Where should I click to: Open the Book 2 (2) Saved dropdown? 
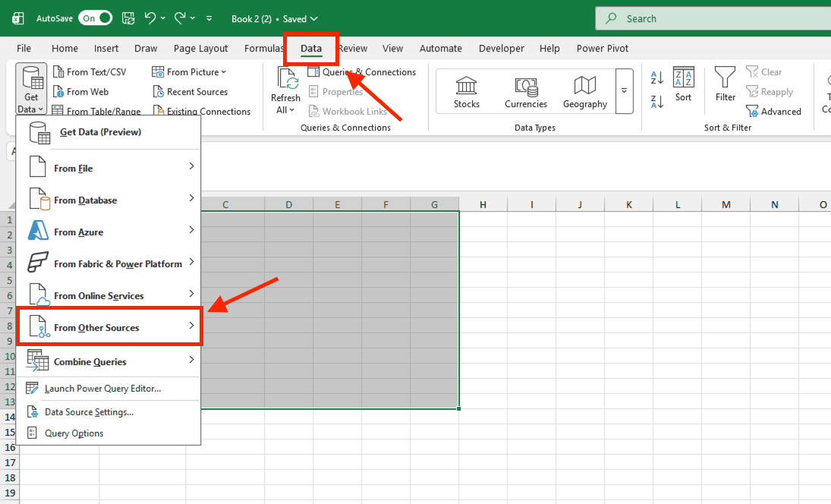tap(275, 18)
